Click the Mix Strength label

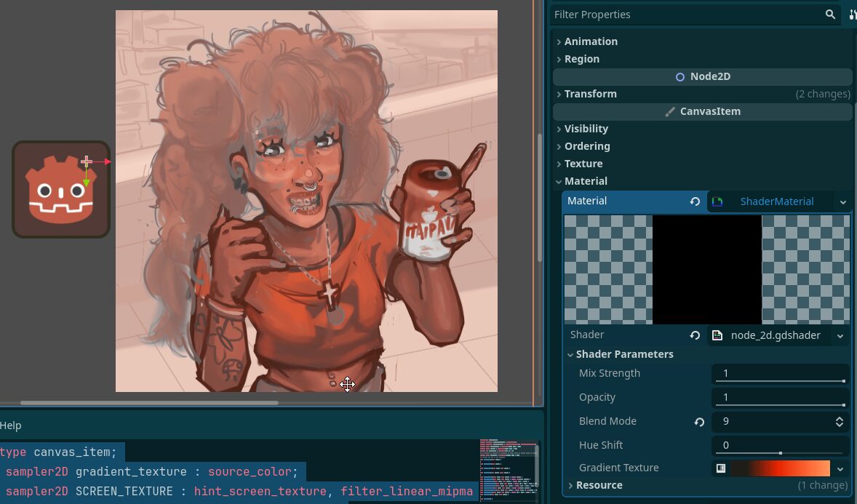[x=610, y=373]
